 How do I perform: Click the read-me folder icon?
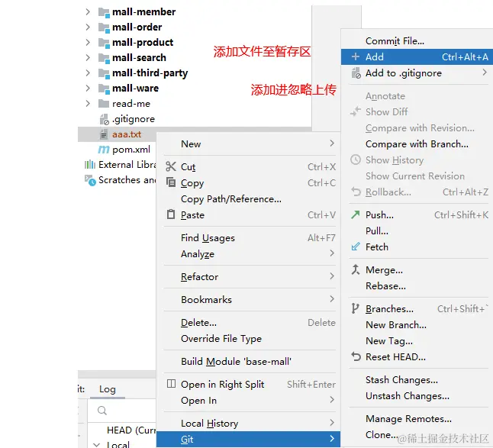point(104,104)
